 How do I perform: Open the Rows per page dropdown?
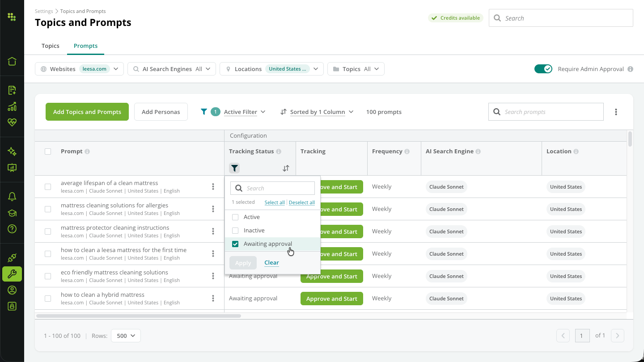(x=126, y=336)
